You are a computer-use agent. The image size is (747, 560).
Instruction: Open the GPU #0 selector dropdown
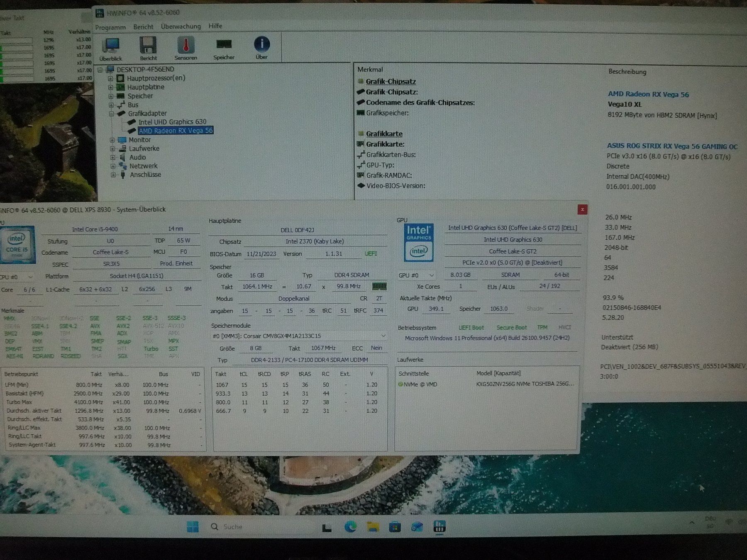[x=416, y=275]
